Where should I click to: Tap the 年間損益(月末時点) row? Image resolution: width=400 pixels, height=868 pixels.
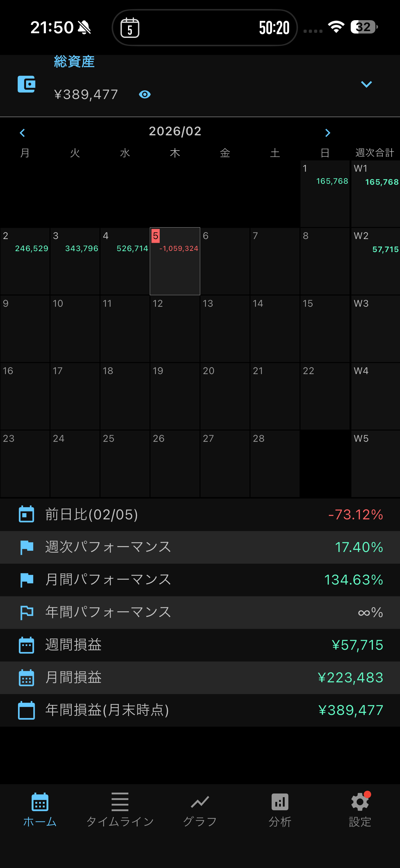200,710
